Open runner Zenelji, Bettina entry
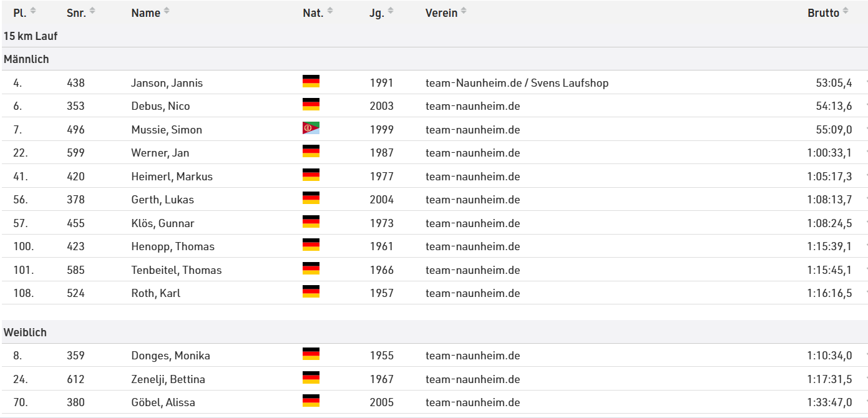Screen dimensions: 868x418 tap(168, 379)
